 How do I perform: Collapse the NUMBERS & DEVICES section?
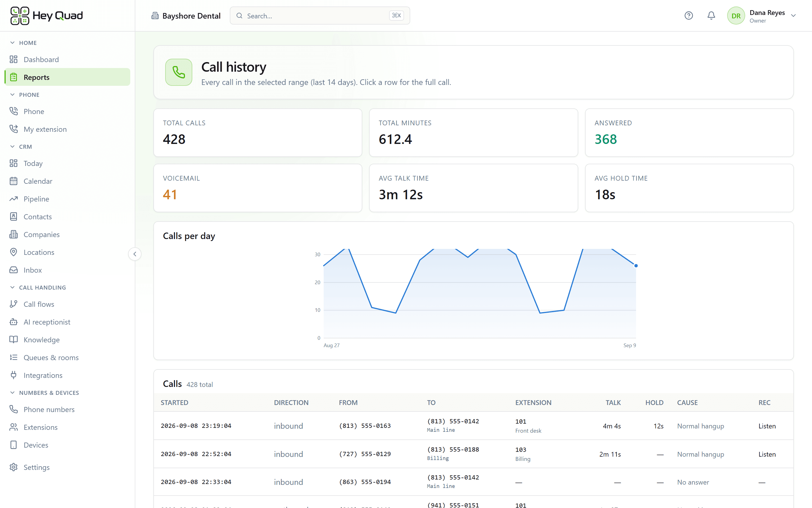pyautogui.click(x=12, y=392)
